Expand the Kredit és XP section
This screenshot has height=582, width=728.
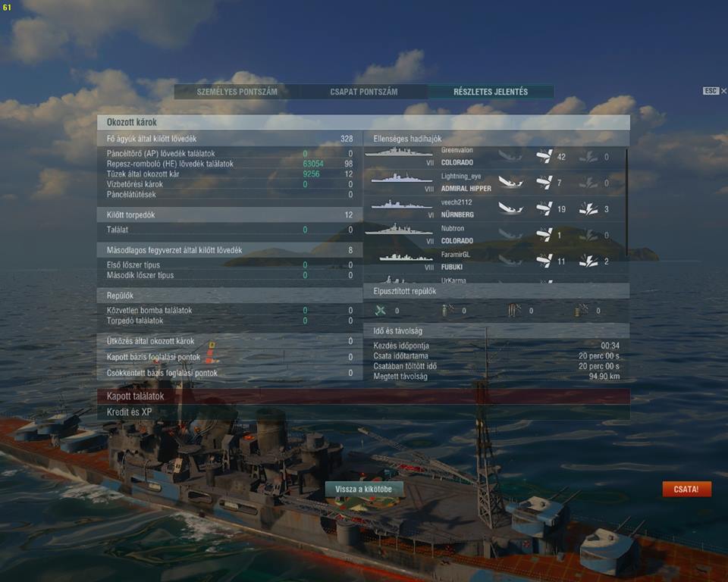[363, 411]
